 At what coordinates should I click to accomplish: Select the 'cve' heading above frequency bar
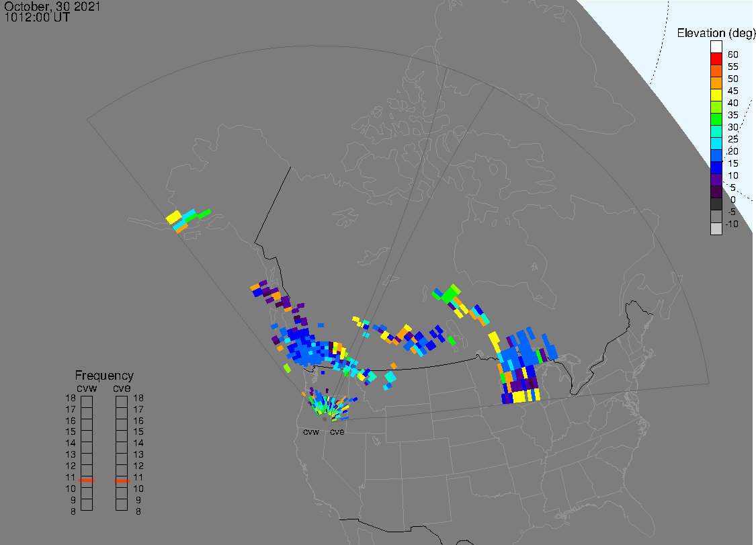click(x=122, y=388)
